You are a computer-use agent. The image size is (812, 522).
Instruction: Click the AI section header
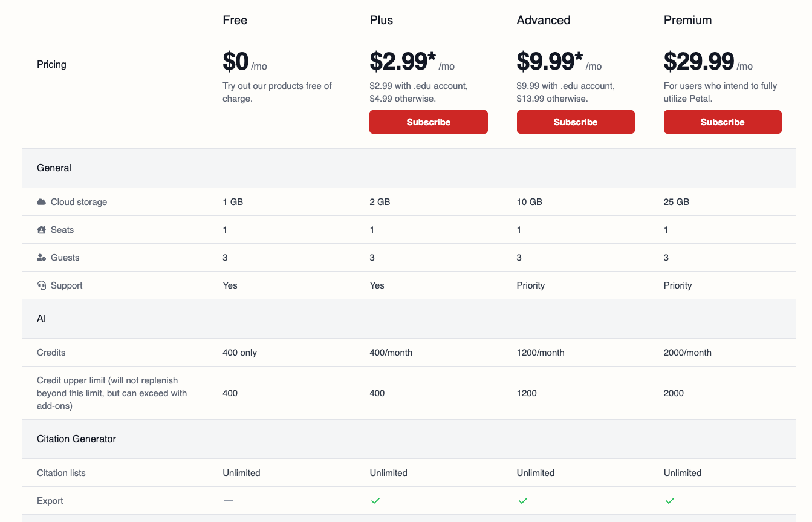(x=41, y=319)
